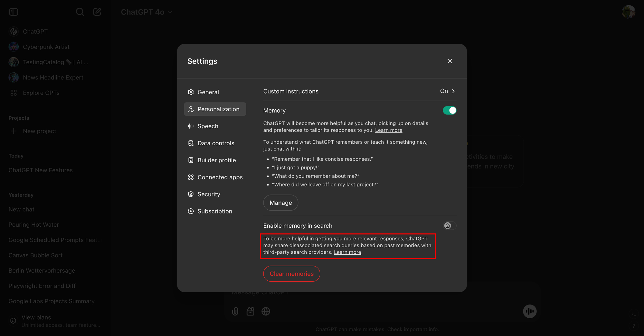Click the tools box icon beside paperclip
The width and height of the screenshot is (644, 336).
(251, 311)
